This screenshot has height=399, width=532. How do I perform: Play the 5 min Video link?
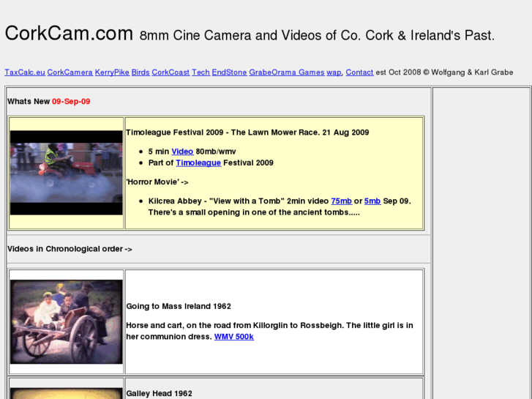(182, 152)
